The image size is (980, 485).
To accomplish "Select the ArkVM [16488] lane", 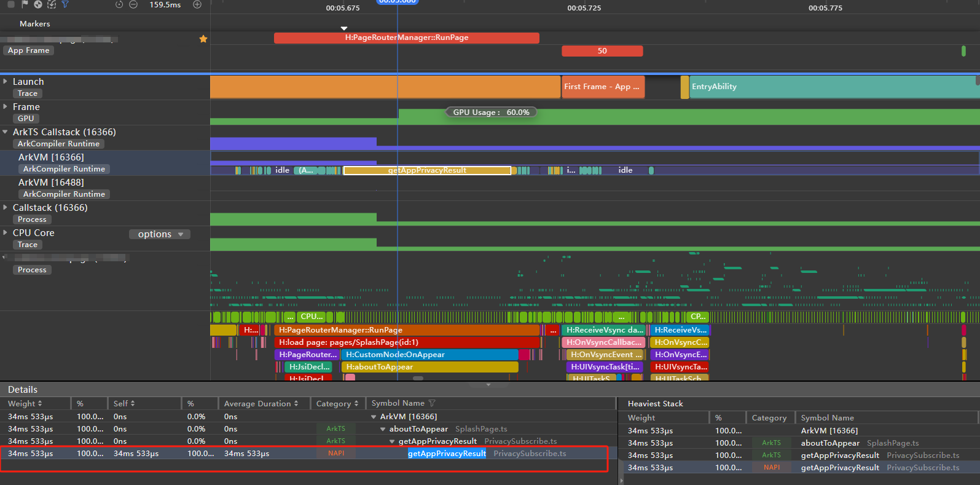I will coord(105,188).
